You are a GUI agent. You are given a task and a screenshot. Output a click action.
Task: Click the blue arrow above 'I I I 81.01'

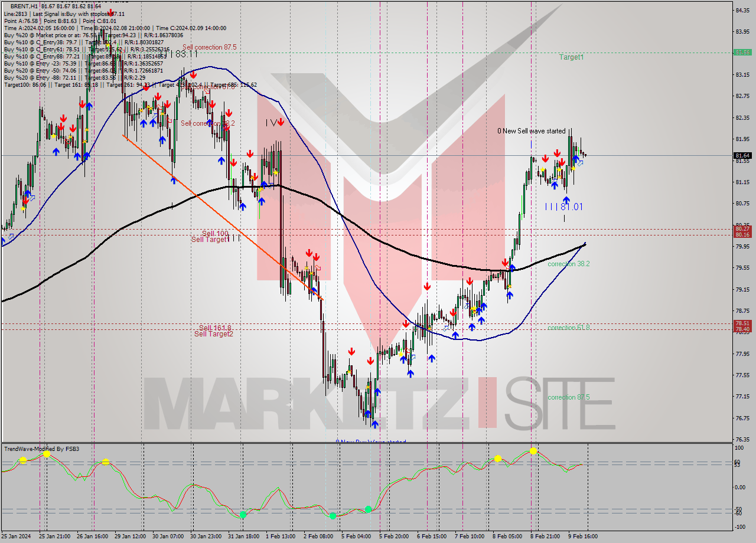pyautogui.click(x=566, y=199)
